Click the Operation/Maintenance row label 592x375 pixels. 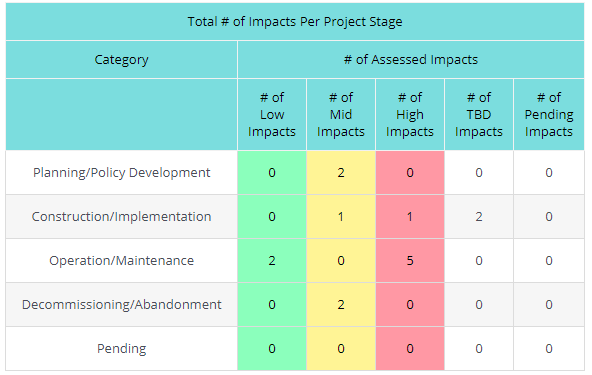[x=121, y=261]
